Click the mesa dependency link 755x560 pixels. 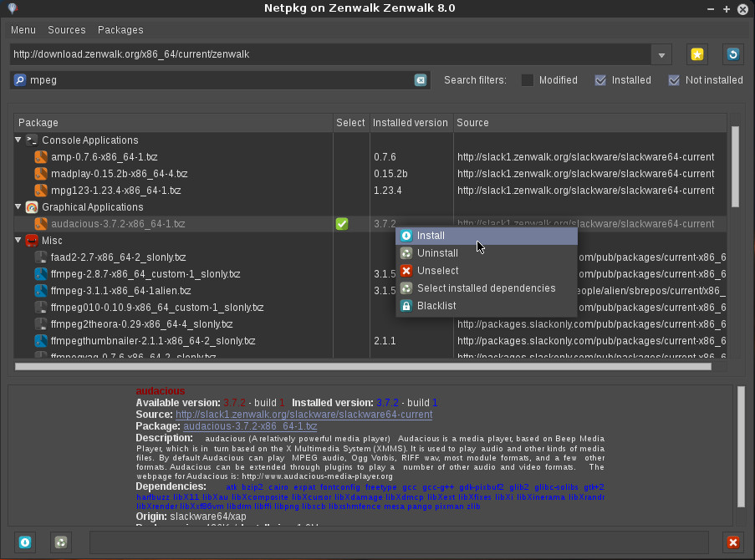tap(395, 506)
